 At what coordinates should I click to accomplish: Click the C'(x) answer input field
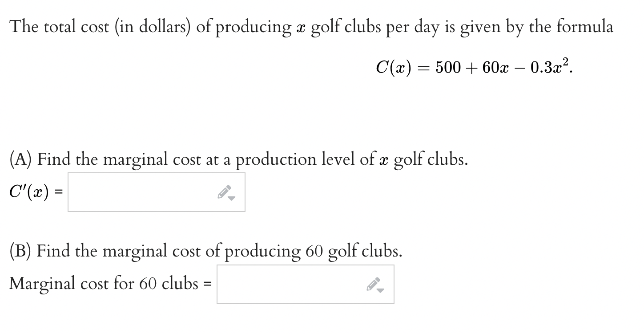[x=142, y=191]
